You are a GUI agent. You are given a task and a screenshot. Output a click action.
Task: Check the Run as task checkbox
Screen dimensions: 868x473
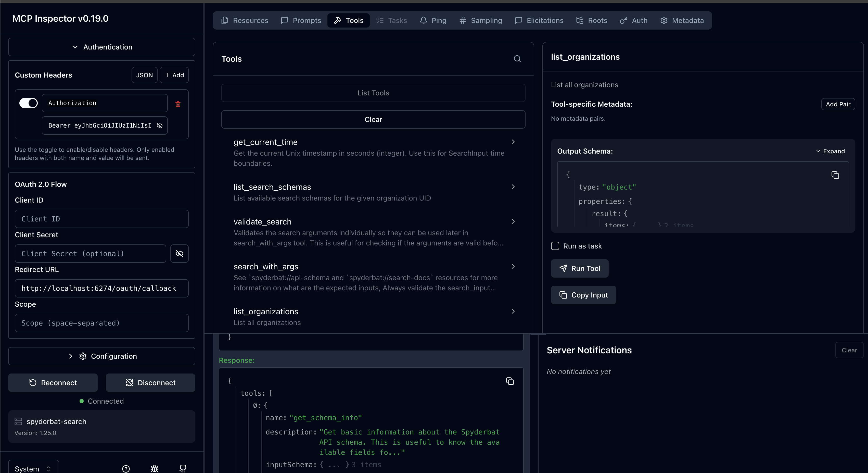pyautogui.click(x=555, y=246)
